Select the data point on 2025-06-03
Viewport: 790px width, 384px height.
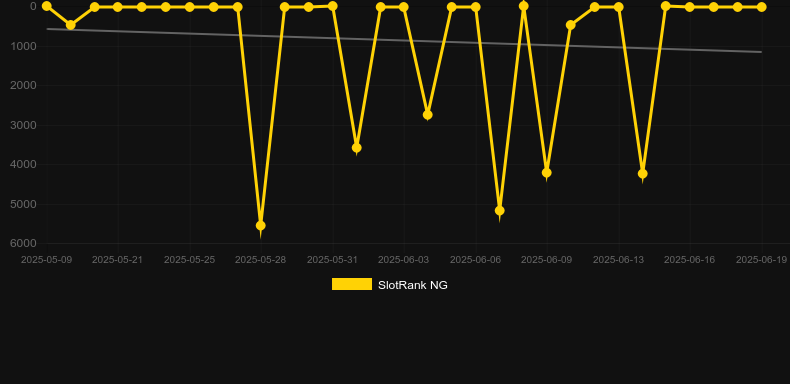pos(404,7)
